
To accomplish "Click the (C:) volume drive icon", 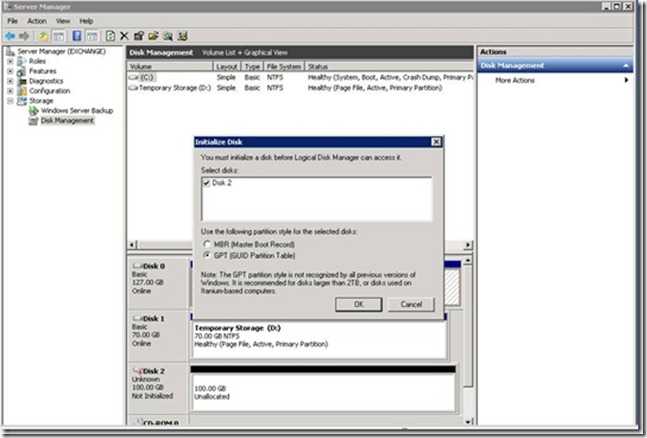I will (133, 78).
